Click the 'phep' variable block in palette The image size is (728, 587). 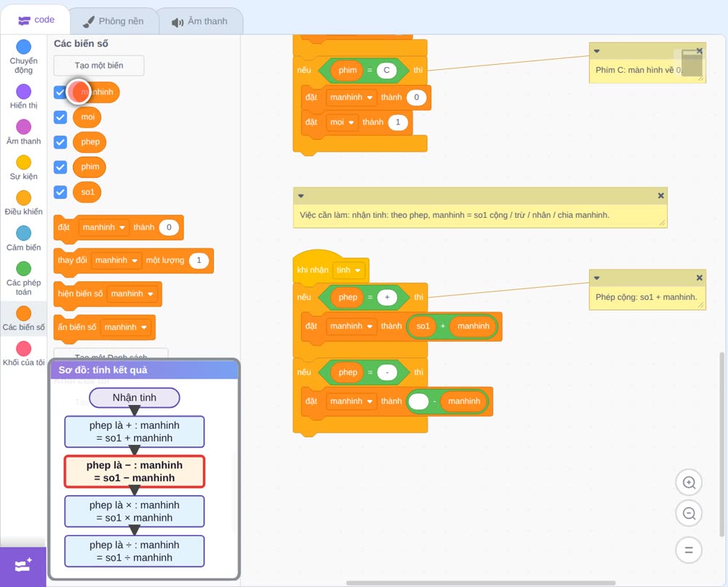click(x=90, y=142)
